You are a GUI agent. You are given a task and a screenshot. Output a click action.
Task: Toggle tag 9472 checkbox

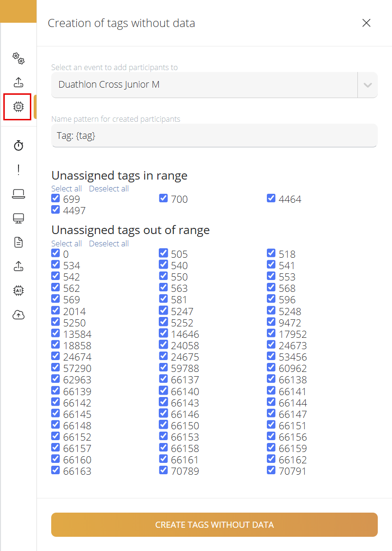271,322
